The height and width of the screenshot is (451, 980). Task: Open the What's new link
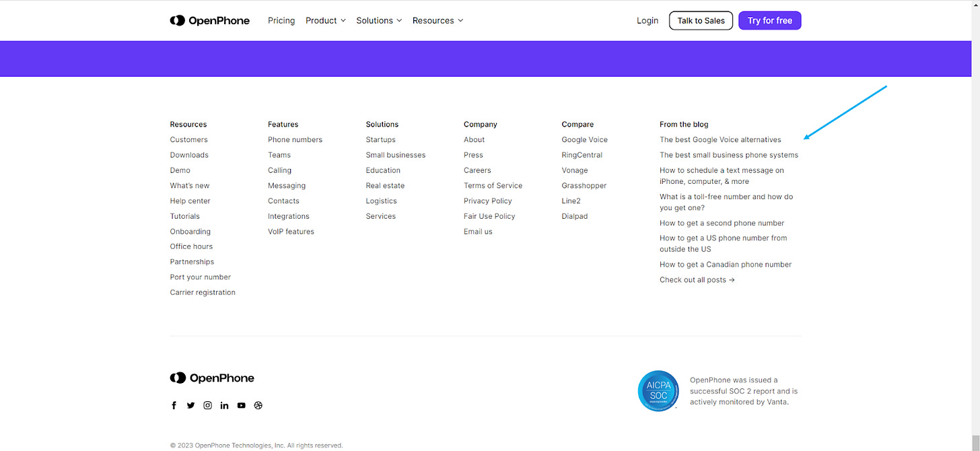pyautogui.click(x=190, y=186)
